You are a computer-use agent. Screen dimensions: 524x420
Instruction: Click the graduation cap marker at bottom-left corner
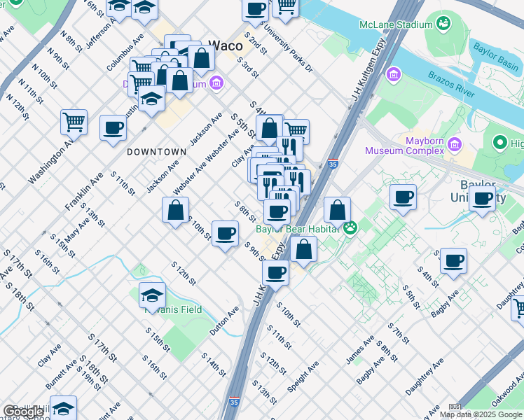point(64,408)
